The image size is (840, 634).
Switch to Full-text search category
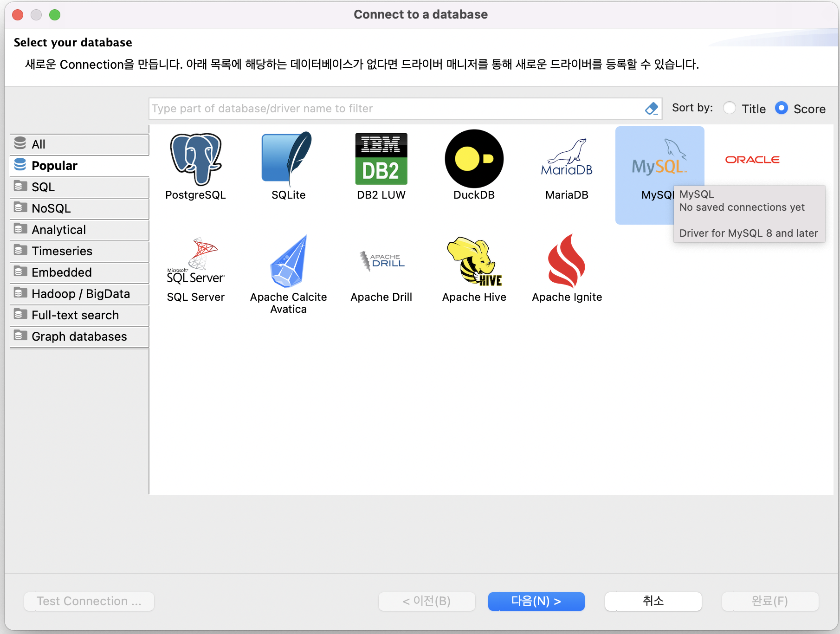[79, 315]
